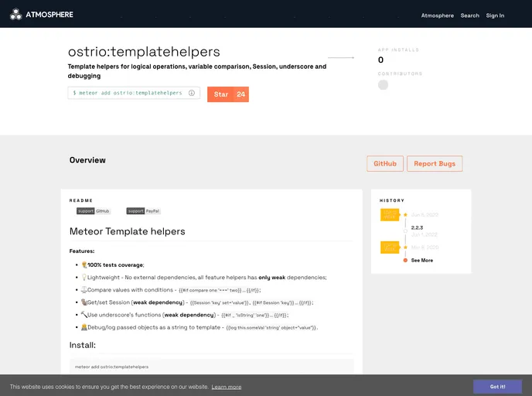Click the lower yellow badge in History
This screenshot has height=396, width=532.
(390, 247)
